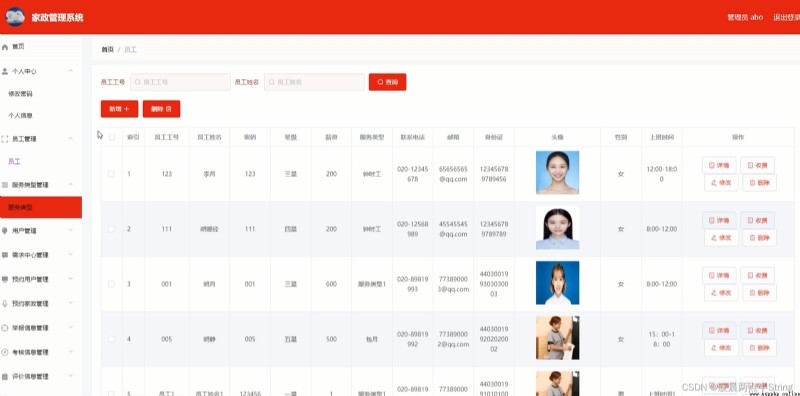This screenshot has height=396, width=800.
Task: Open 详情 for employee 123 row
Action: [719, 165]
